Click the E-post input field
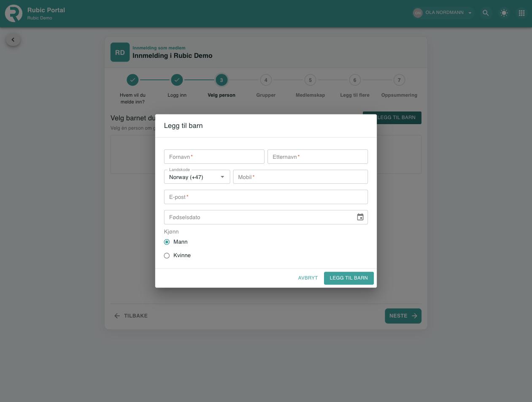 pyautogui.click(x=266, y=197)
